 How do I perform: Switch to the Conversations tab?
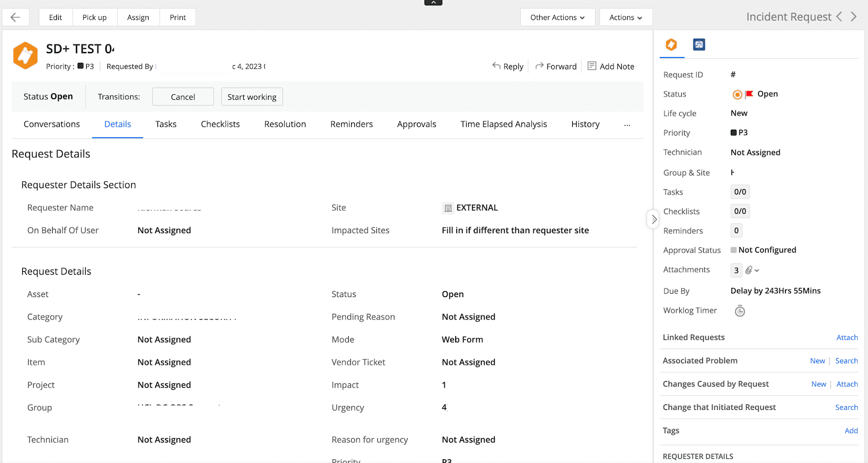[52, 124]
